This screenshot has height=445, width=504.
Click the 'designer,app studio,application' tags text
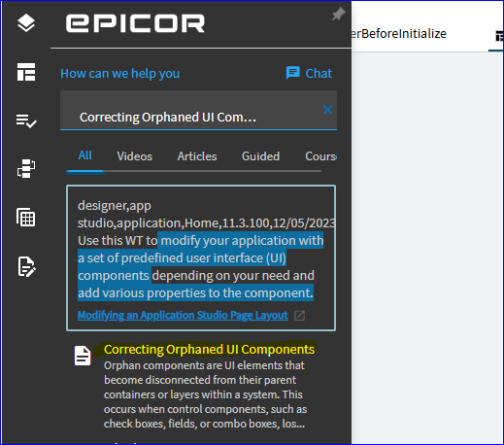click(206, 214)
